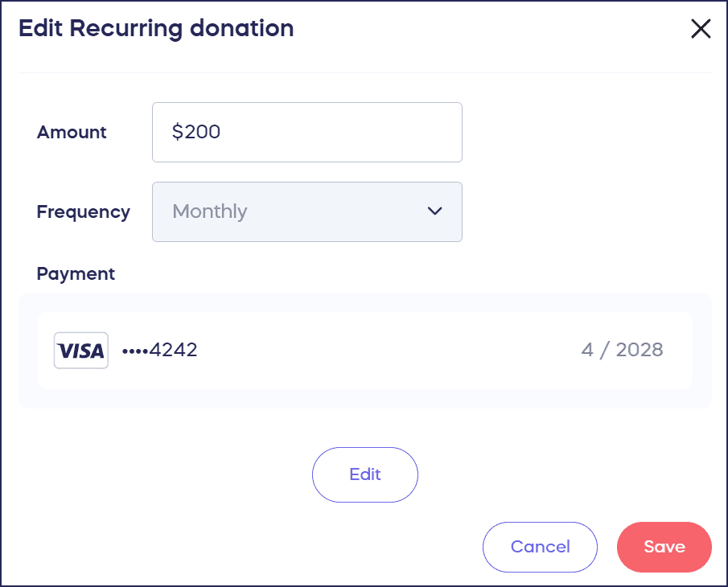
Task: Click the Payment section heading
Action: (x=76, y=273)
